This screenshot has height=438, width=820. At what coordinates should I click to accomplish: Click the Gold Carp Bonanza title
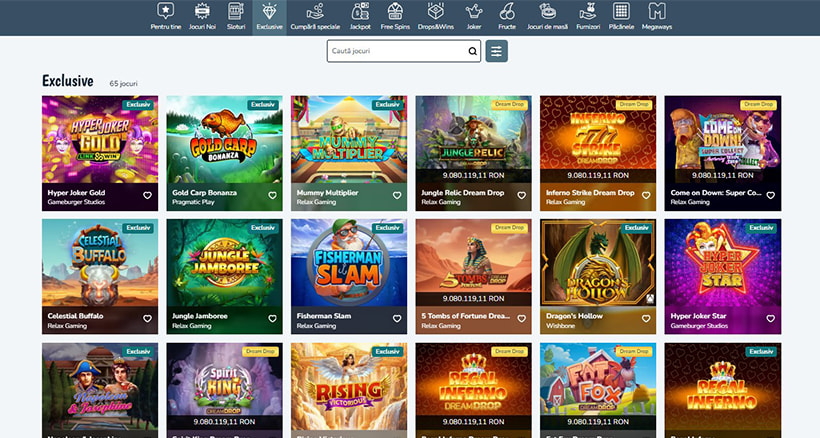pos(204,192)
